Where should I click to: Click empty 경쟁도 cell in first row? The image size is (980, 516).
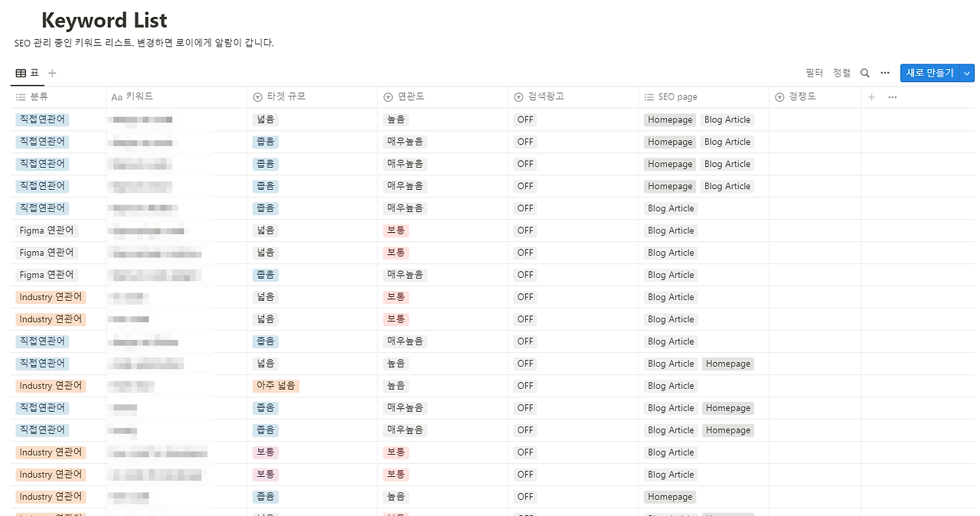(815, 119)
